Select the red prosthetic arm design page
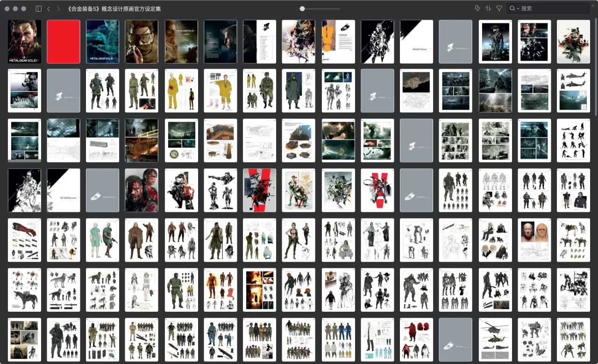Viewport: 598px width, 364px height. (24, 240)
